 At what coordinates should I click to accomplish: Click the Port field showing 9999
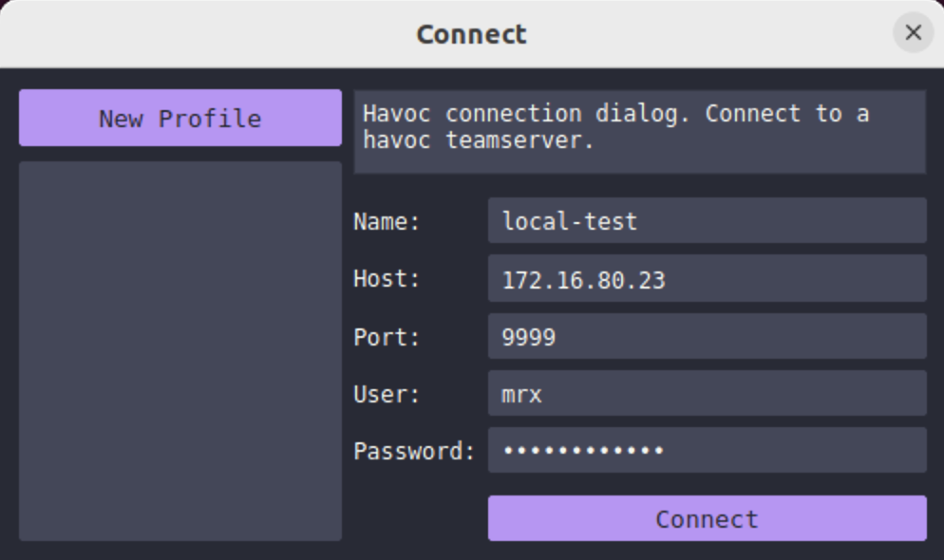(707, 336)
